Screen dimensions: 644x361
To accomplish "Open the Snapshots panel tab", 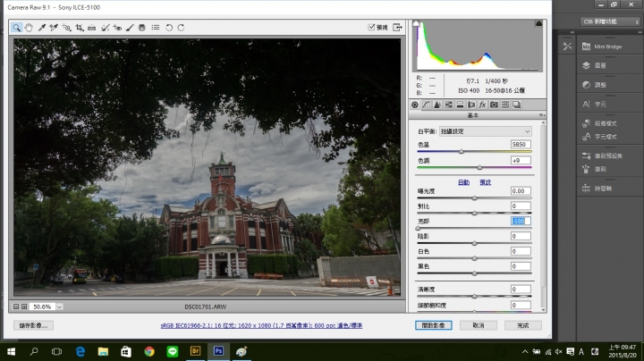I will point(517,105).
